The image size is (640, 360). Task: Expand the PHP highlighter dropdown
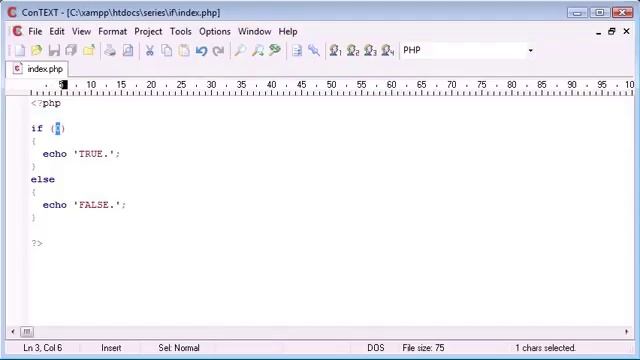(531, 51)
